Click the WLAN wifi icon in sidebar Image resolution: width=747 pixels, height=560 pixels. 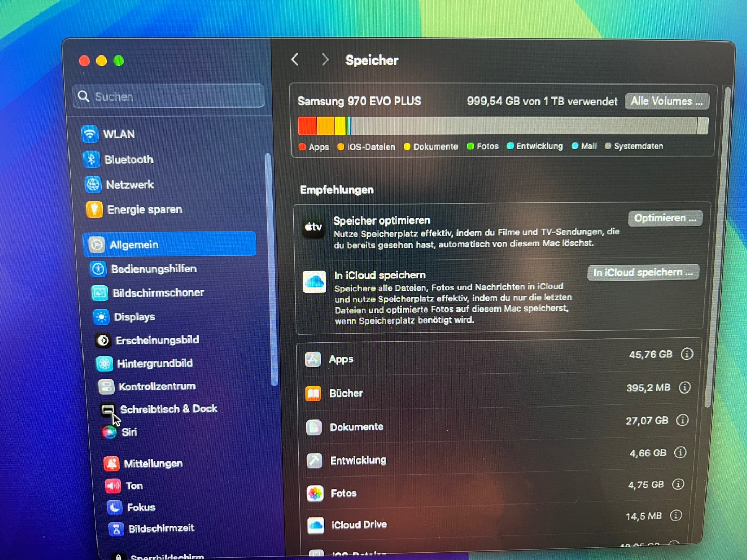(90, 134)
